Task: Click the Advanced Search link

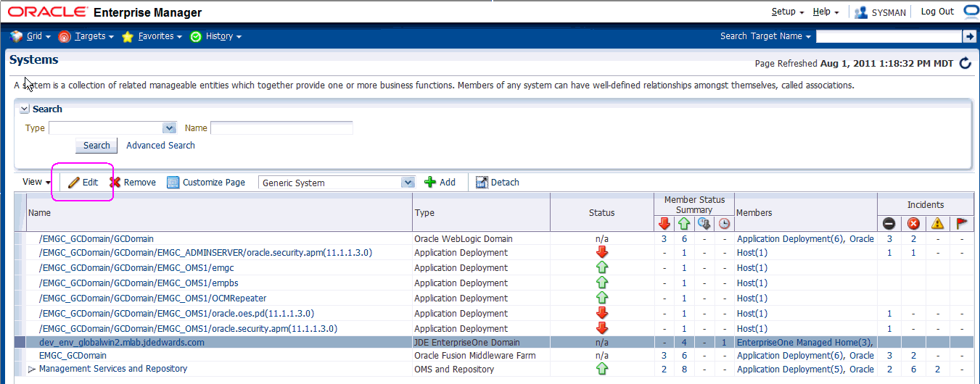Action: pyautogui.click(x=160, y=145)
